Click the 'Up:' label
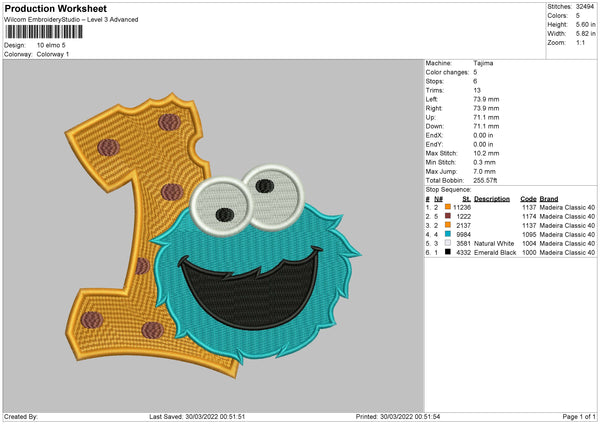Image resolution: width=600 pixels, height=424 pixels. pyautogui.click(x=430, y=117)
